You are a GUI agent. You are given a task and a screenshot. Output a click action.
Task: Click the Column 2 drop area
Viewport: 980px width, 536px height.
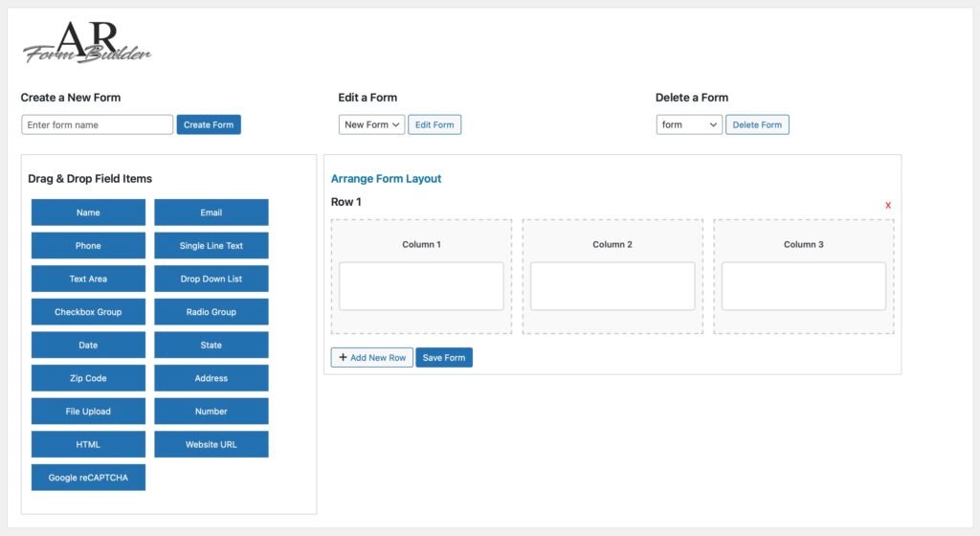[612, 286]
